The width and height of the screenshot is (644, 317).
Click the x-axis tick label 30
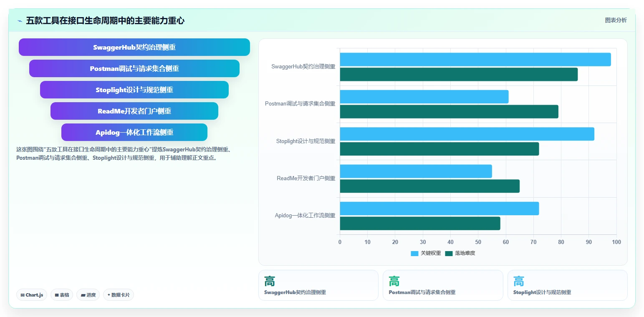[x=423, y=242]
